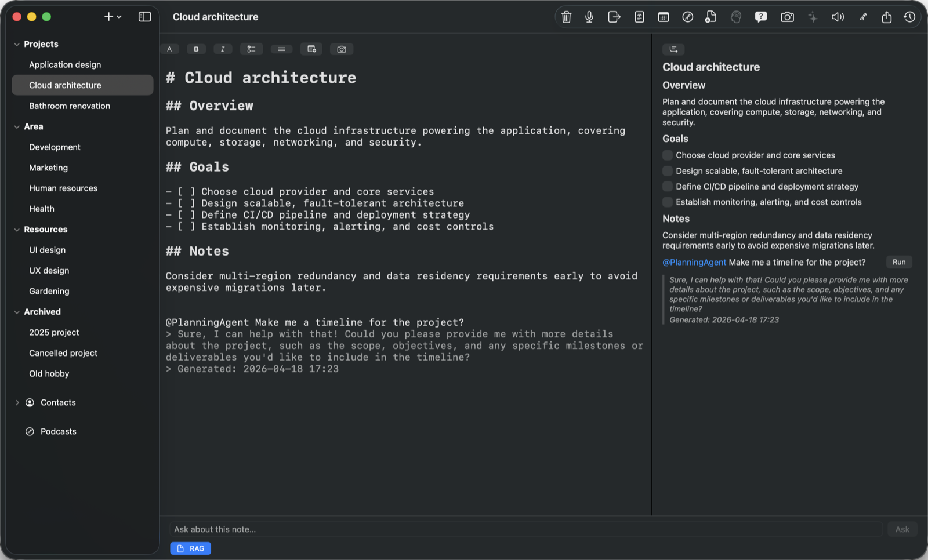The image size is (928, 560).
Task: Open Marketing area
Action: (x=82, y=168)
